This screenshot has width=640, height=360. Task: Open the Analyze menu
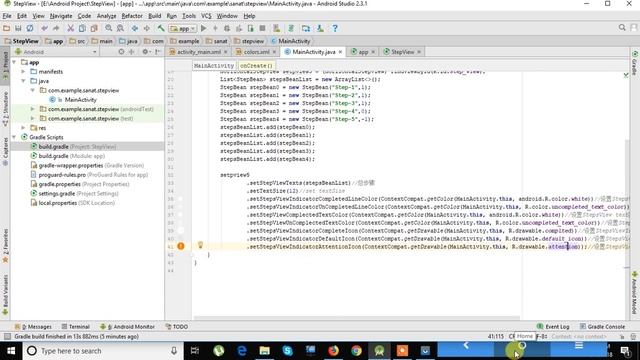106,16
